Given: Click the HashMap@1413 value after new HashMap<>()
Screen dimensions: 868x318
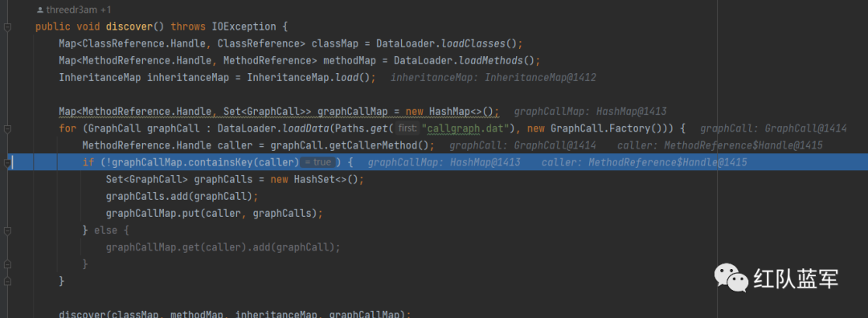Looking at the screenshot, I should [x=633, y=111].
